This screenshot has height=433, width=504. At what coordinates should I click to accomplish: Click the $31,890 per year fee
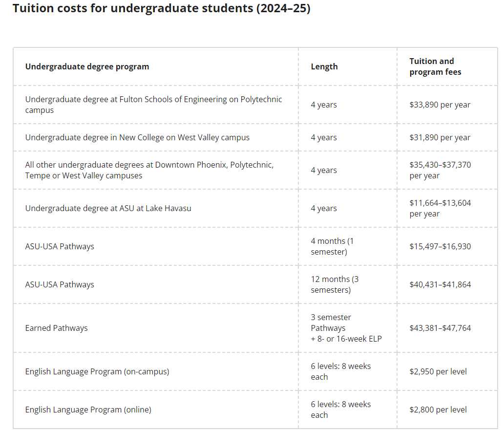(440, 137)
